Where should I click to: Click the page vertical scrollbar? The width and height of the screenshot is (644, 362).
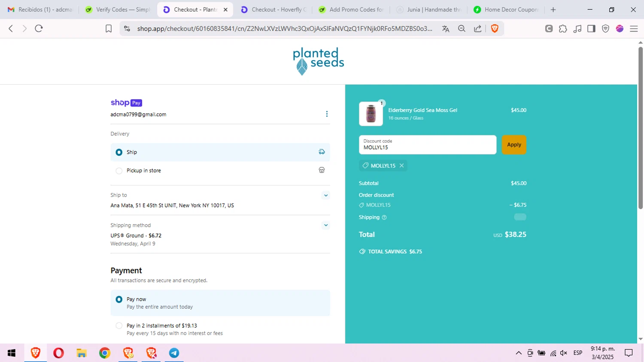point(641,128)
